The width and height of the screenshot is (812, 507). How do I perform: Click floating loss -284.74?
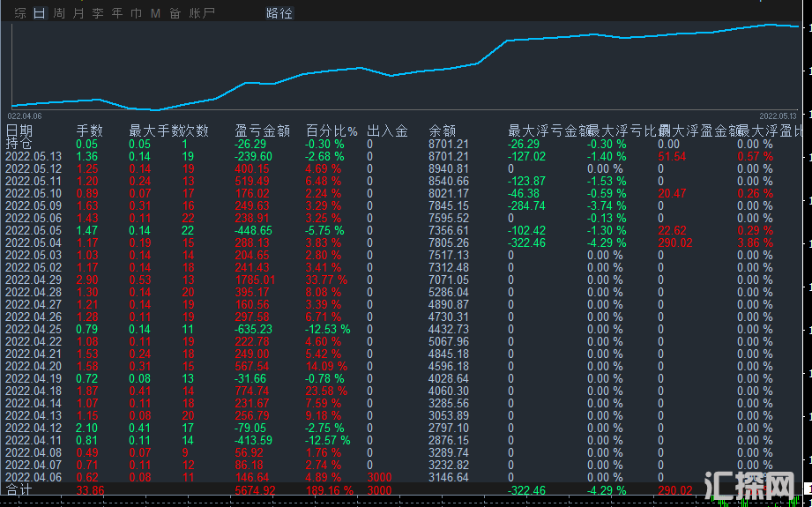(x=526, y=205)
